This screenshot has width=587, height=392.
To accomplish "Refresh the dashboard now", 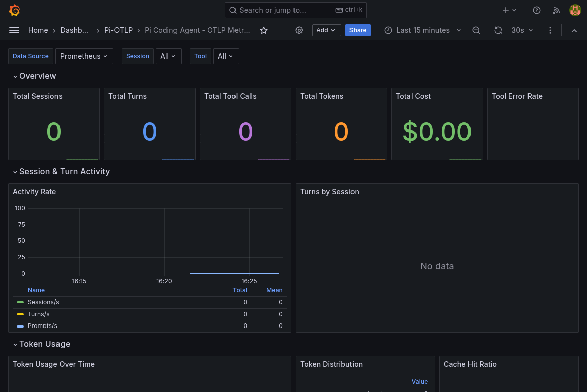I will coord(498,30).
